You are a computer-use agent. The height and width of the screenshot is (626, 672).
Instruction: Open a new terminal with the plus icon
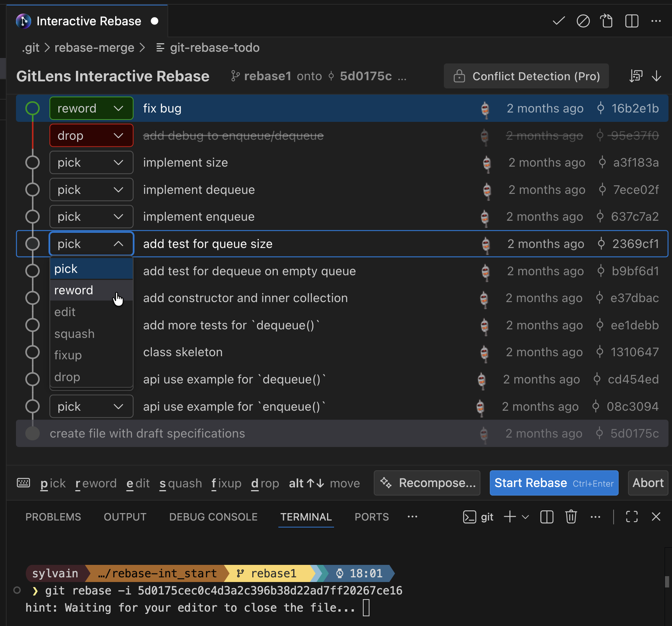pos(509,517)
